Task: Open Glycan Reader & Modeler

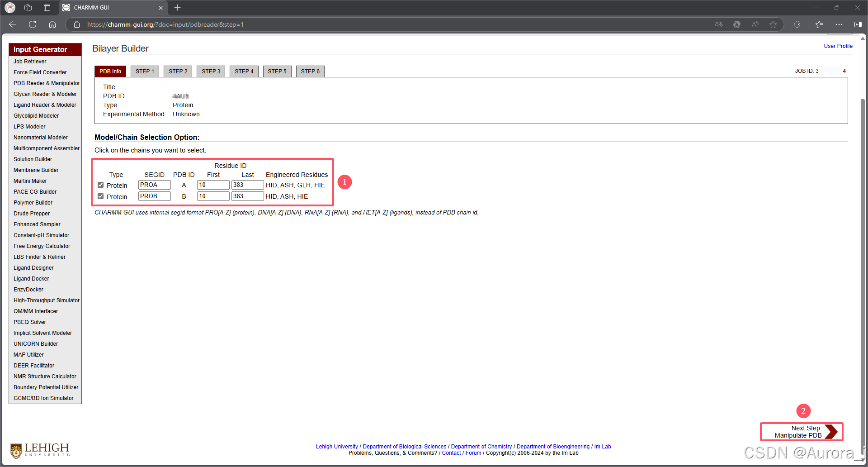Action: [x=45, y=94]
